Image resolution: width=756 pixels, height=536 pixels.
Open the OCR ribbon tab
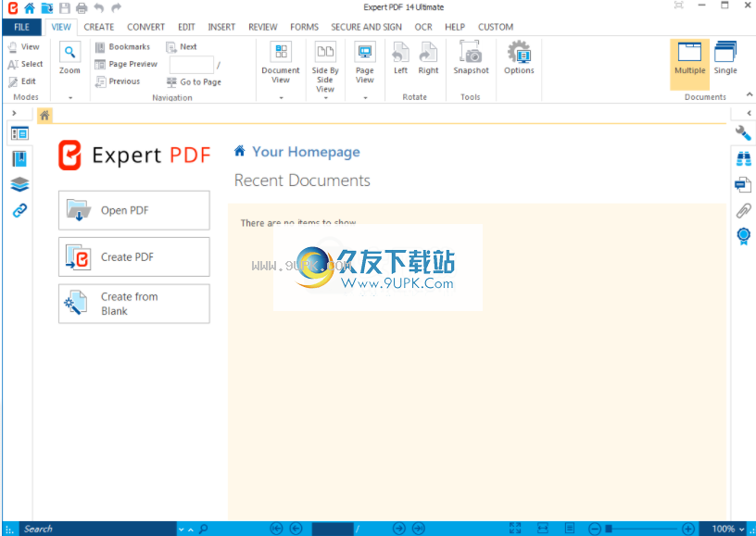click(423, 27)
